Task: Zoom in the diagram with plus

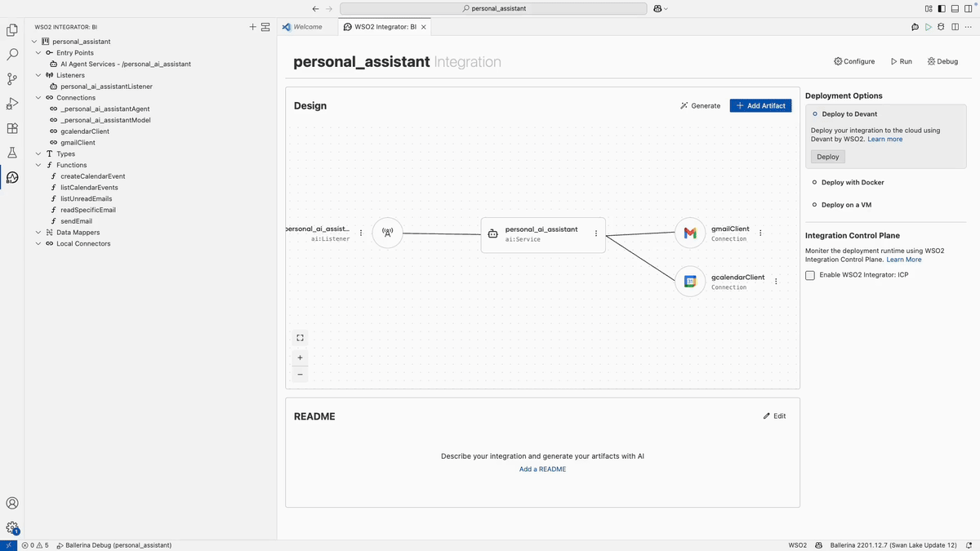Action: pyautogui.click(x=300, y=358)
